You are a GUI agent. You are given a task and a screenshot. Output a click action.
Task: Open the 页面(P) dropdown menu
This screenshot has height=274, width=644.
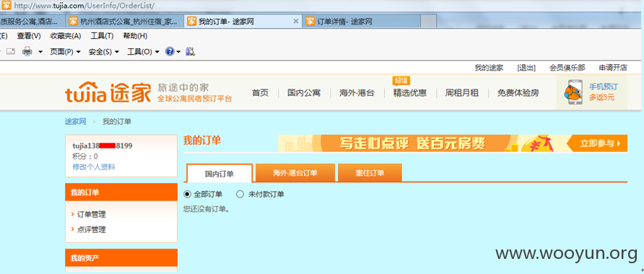tap(65, 52)
